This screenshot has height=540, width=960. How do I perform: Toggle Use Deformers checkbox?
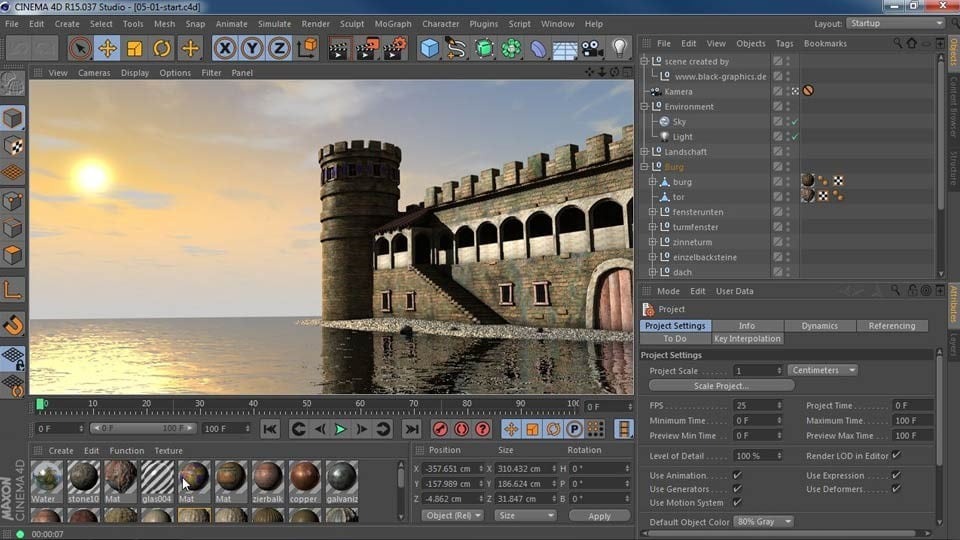(896, 489)
